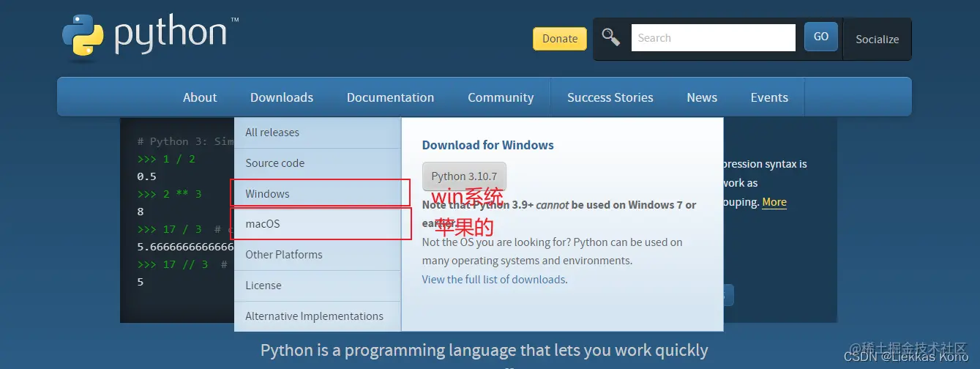The image size is (980, 369).
Task: Open the Success Stories menu
Action: pos(610,97)
